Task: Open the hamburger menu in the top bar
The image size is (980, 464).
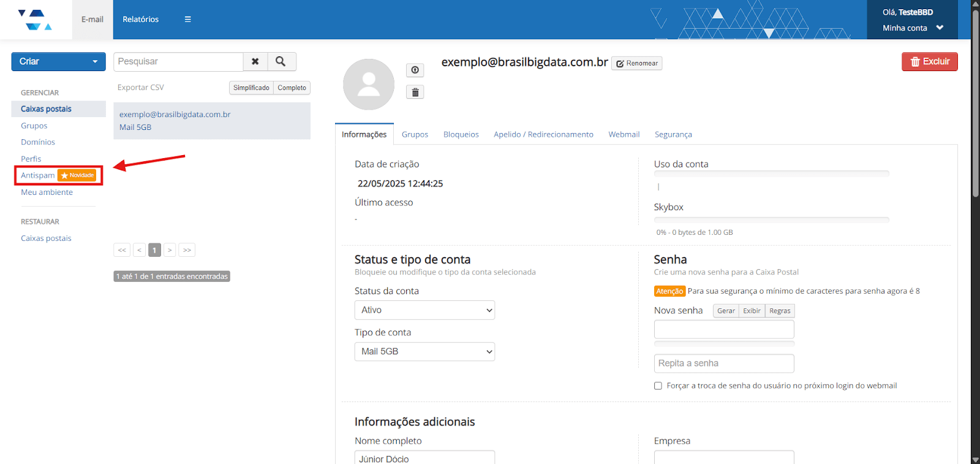Action: click(187, 20)
